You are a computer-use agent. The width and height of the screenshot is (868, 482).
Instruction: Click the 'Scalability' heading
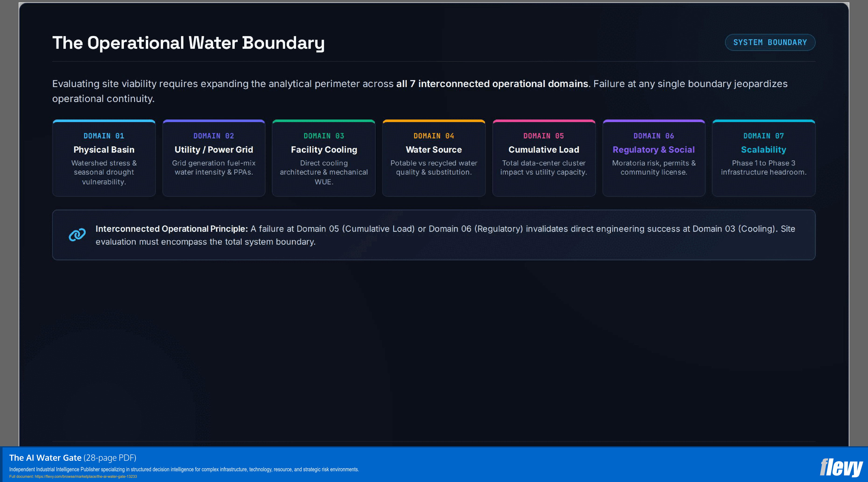point(763,150)
